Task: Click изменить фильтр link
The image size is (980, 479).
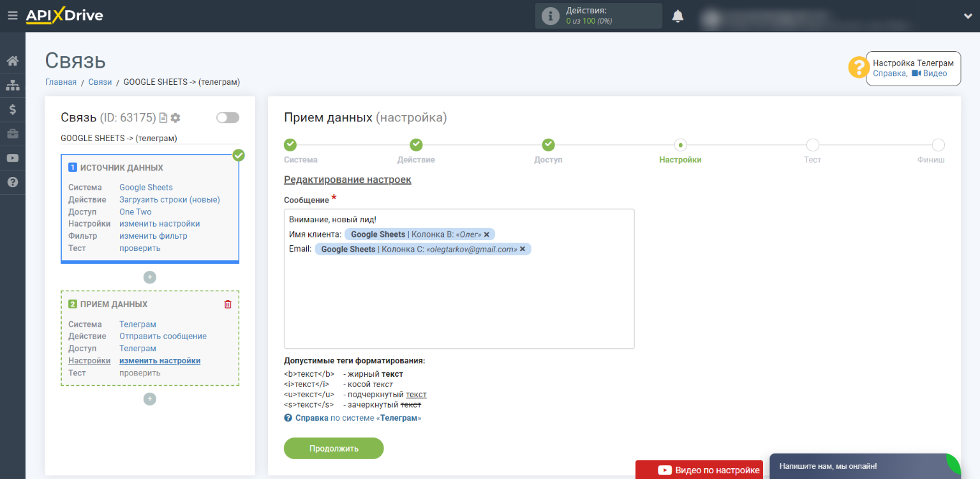Action: [x=153, y=236]
